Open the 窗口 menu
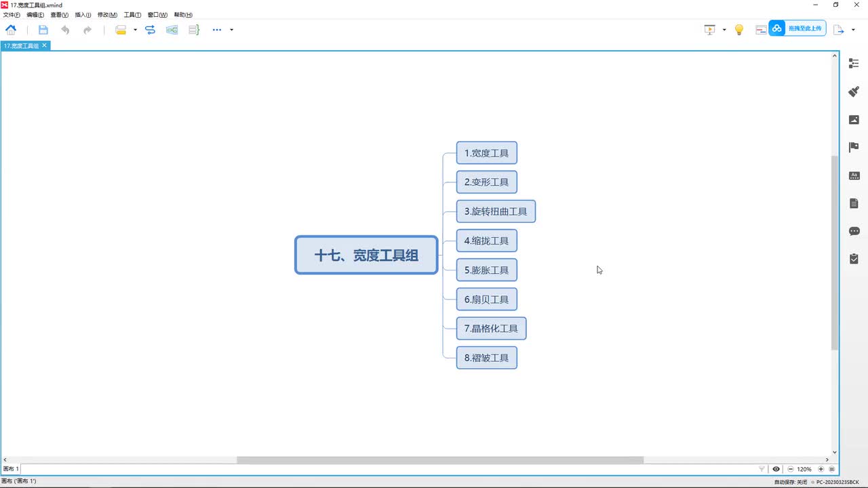 point(157,15)
